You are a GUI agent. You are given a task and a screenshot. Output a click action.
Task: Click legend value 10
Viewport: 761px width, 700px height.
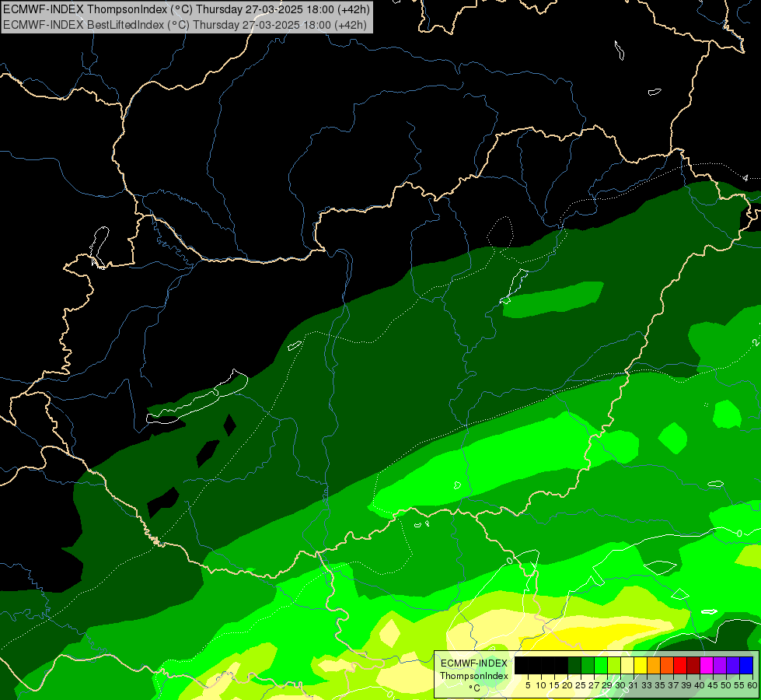coord(541,685)
